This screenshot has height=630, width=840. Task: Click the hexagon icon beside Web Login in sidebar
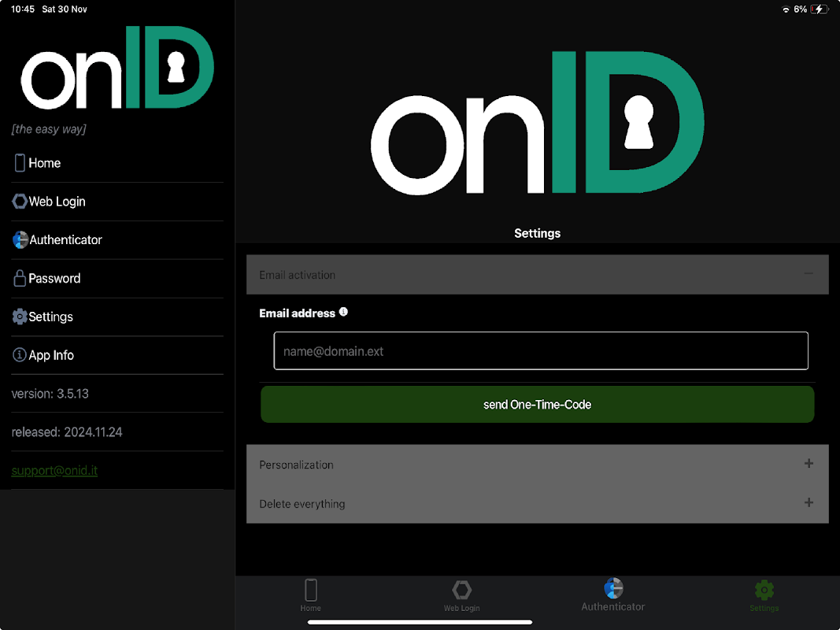pyautogui.click(x=20, y=202)
